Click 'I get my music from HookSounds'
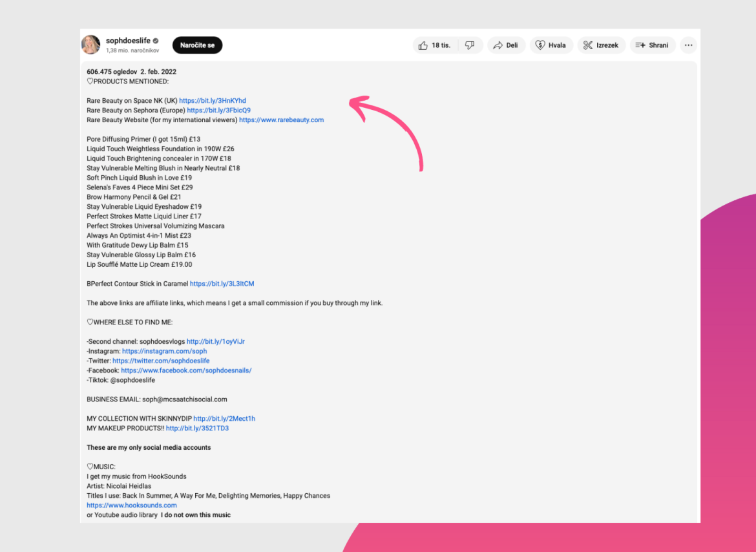The image size is (756, 552). click(x=136, y=477)
